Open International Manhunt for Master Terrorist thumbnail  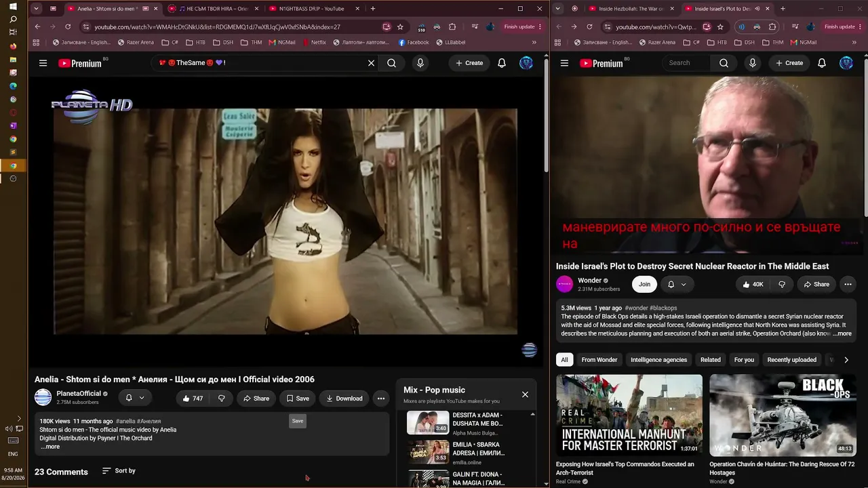click(x=629, y=415)
